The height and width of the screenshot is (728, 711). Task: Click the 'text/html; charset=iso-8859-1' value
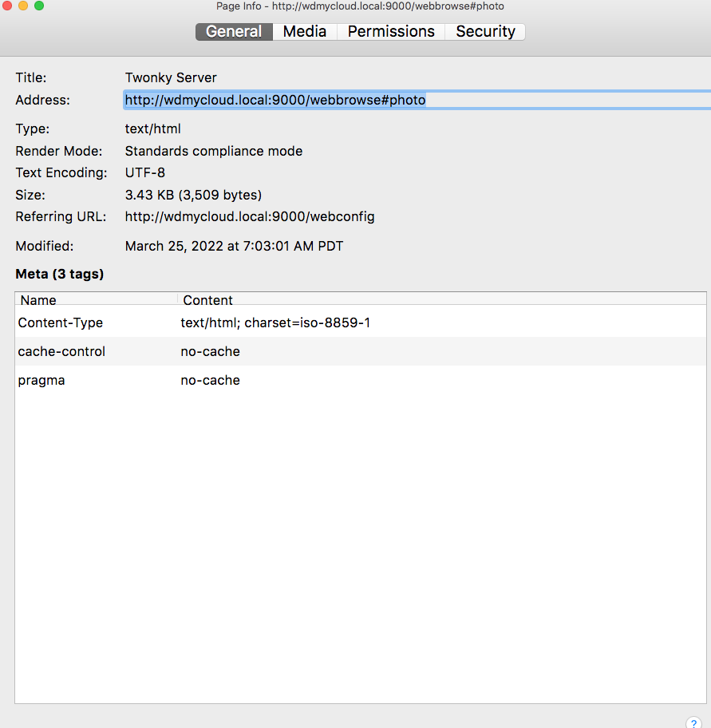tap(275, 322)
